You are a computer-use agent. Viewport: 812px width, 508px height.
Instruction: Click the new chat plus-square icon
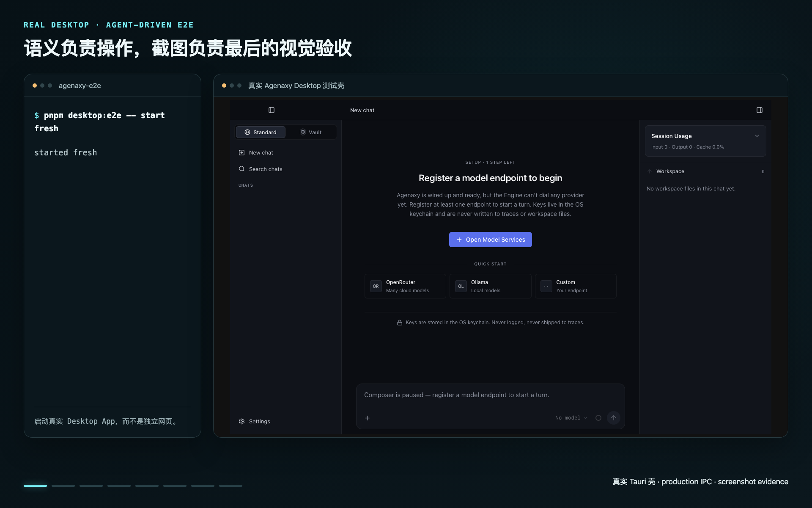(x=241, y=152)
